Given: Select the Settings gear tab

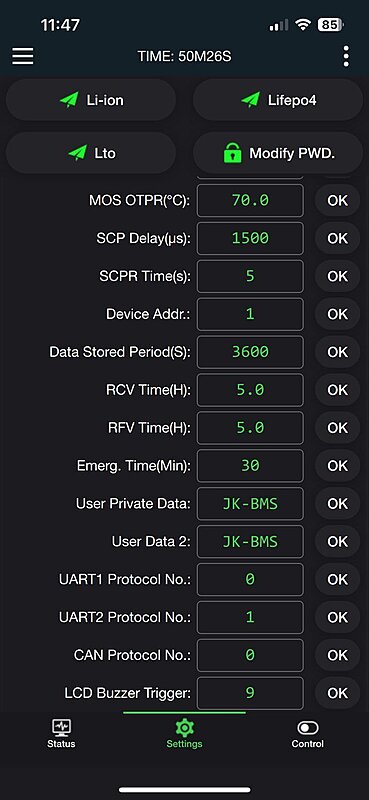Looking at the screenshot, I should pyautogui.click(x=184, y=734).
